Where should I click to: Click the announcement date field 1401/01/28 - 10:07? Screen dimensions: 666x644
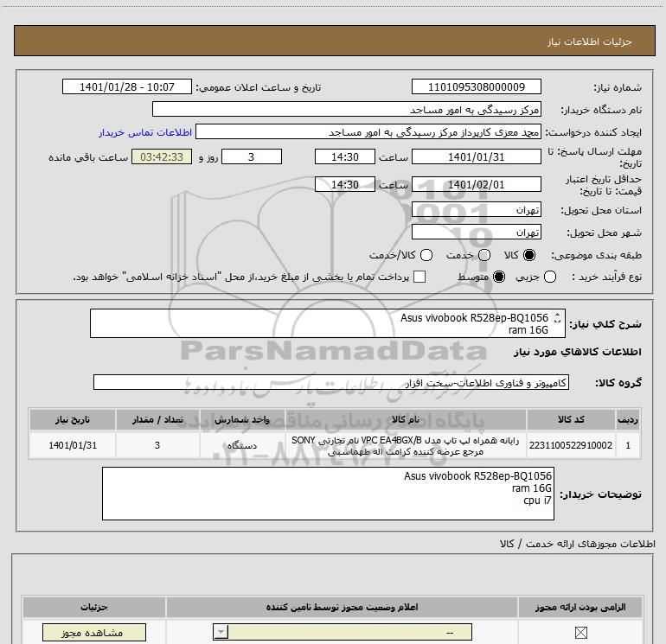127,86
